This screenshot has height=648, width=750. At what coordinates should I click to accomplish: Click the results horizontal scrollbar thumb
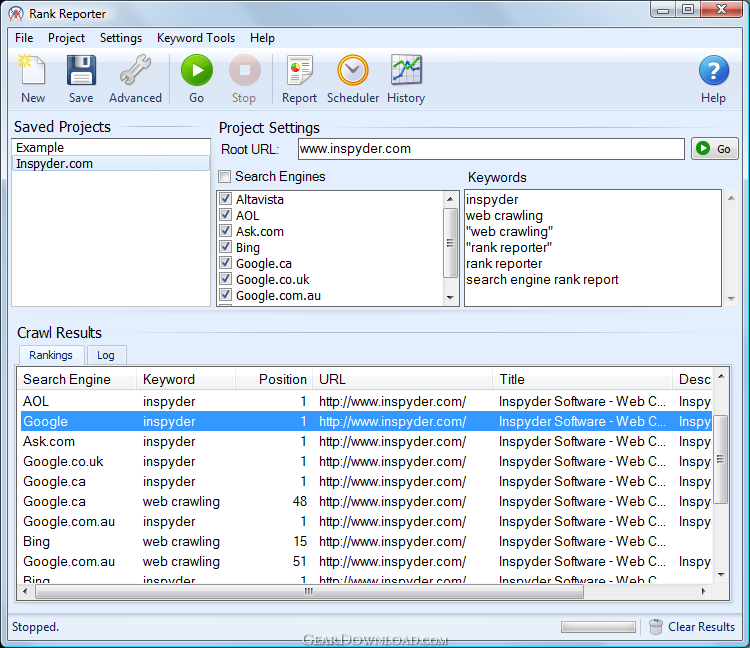[309, 592]
